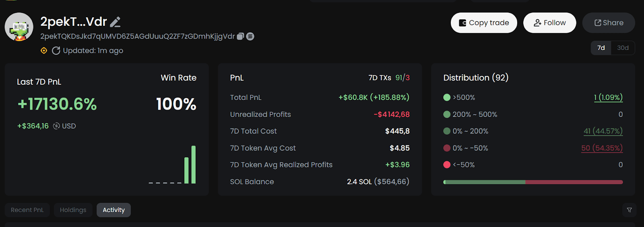Click the refresh icon next to Updated
This screenshot has height=227, width=644.
pyautogui.click(x=56, y=50)
